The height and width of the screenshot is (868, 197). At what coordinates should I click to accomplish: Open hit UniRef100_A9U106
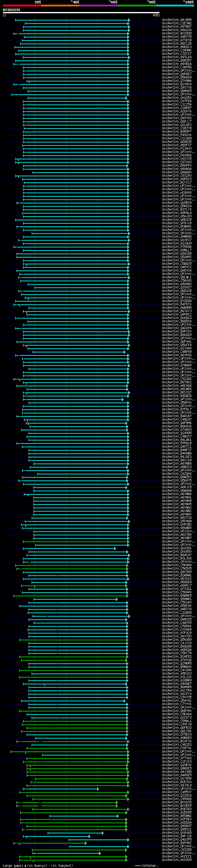(177, 30)
